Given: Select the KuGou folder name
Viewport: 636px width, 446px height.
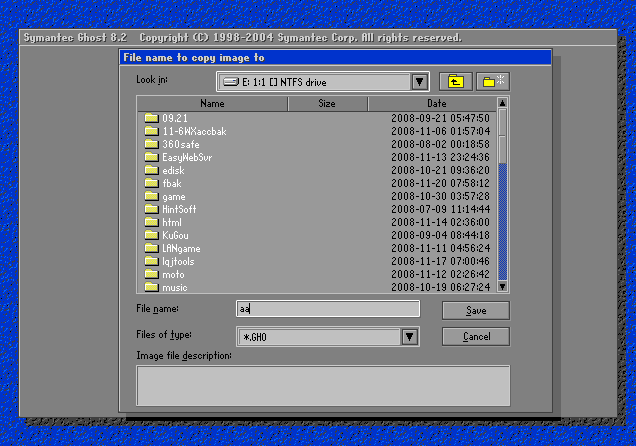Looking at the screenshot, I should pos(175,236).
